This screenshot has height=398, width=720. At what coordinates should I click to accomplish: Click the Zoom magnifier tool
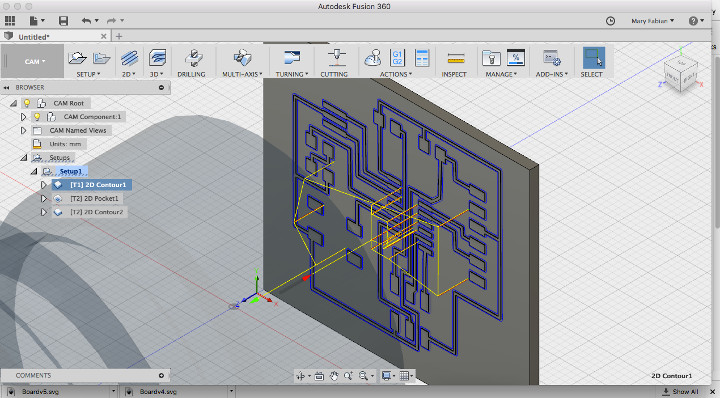click(348, 376)
